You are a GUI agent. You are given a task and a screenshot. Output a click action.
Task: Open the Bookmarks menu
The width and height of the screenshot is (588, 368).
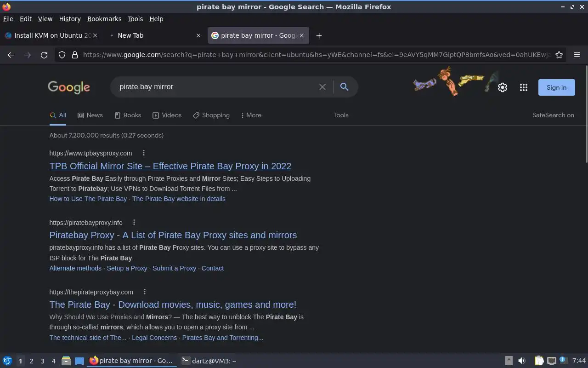click(x=104, y=19)
